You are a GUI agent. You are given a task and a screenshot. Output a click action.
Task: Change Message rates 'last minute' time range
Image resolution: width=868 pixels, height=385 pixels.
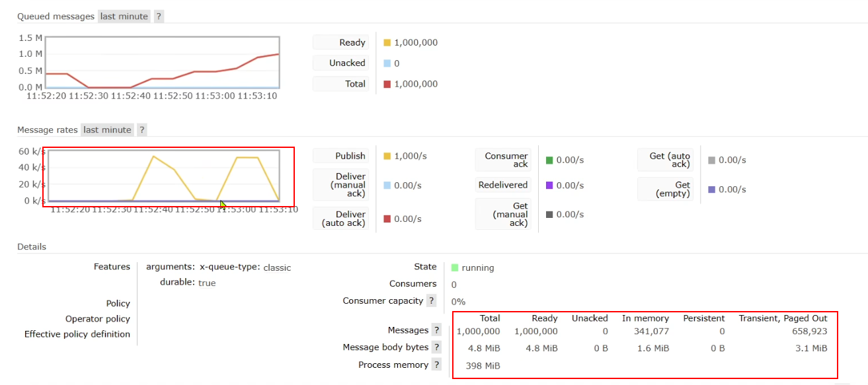click(108, 130)
